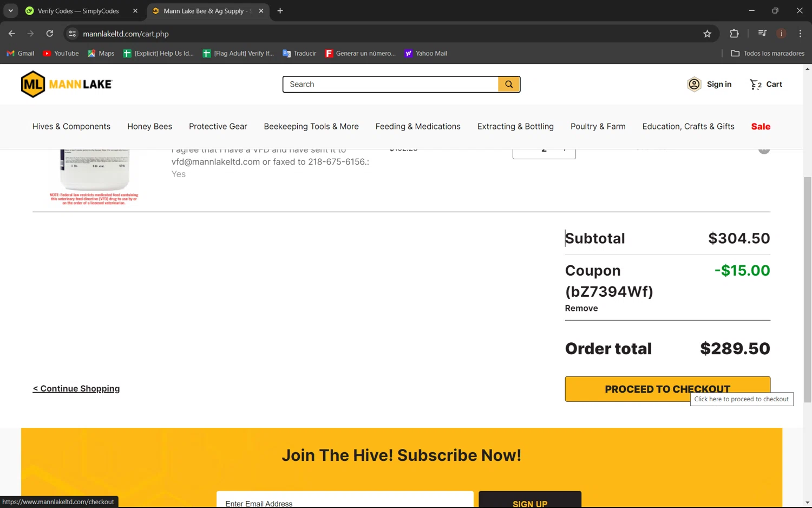Open the Sale menu link

761,126
